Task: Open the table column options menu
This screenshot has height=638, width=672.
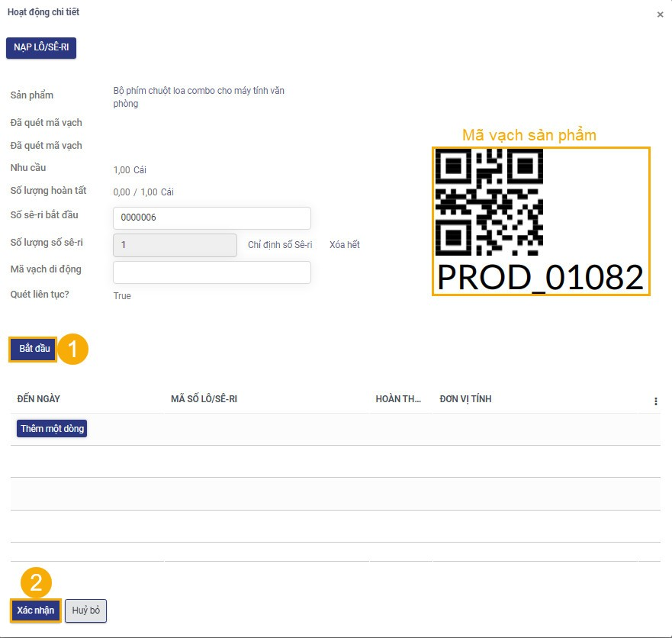Action: tap(656, 401)
